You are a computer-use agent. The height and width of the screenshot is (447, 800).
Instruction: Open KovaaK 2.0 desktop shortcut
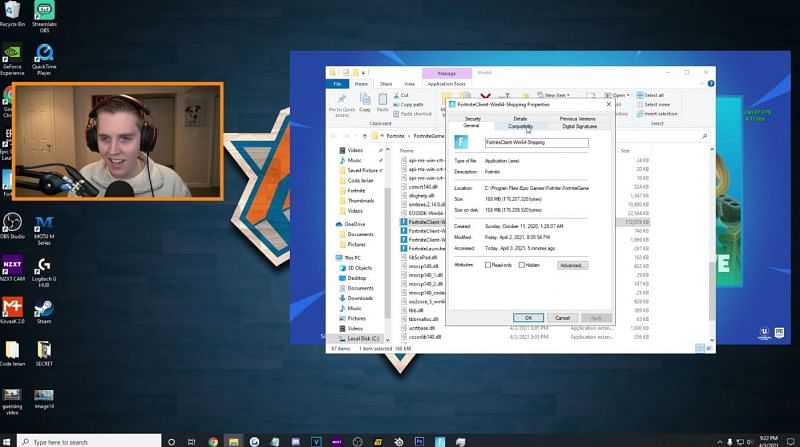12,311
